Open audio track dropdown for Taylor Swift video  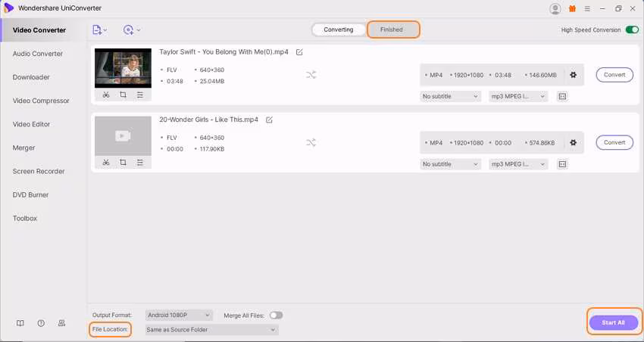coord(518,96)
